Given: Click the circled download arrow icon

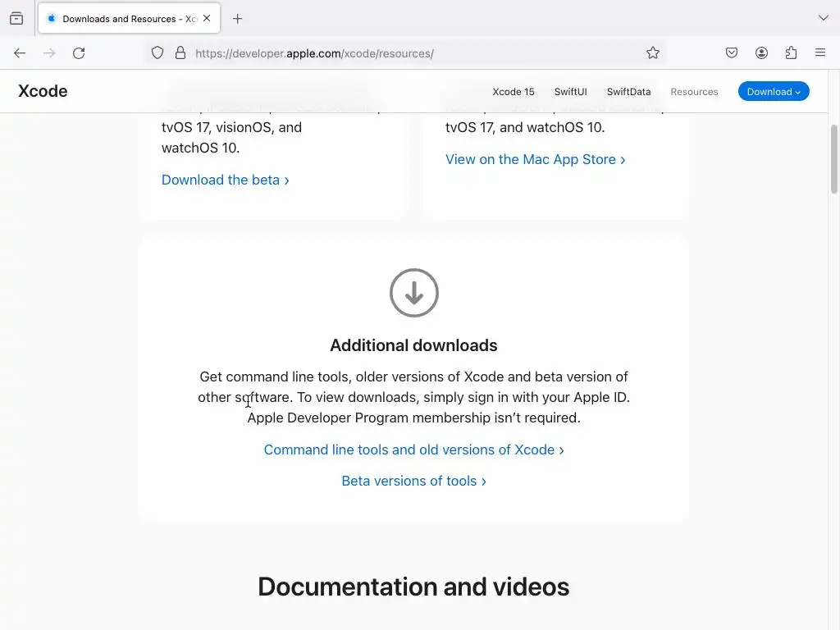Looking at the screenshot, I should [414, 293].
